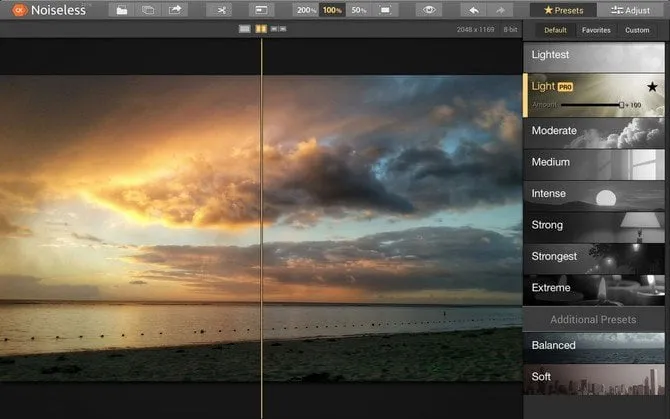Click the undo arrow icon

tap(474, 10)
